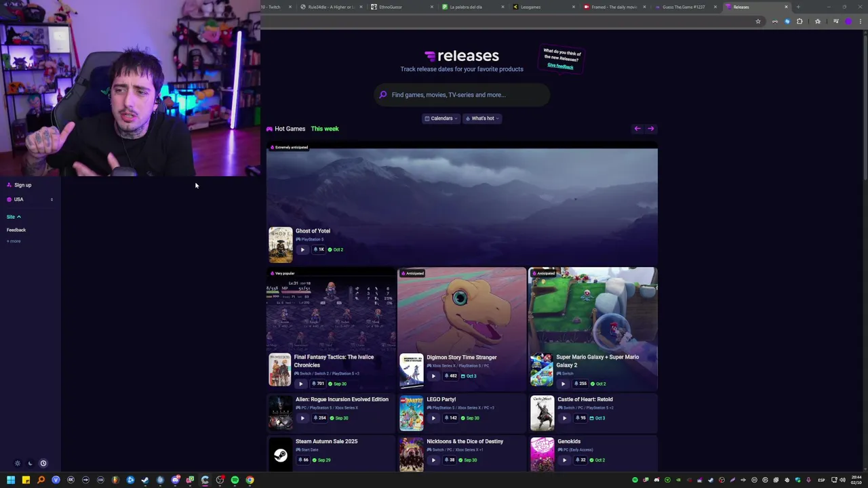Switch to the Rule34dle browser tab

click(330, 7)
